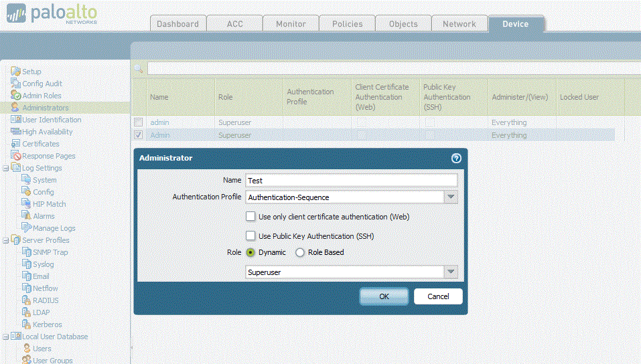The height and width of the screenshot is (364, 641).
Task: Collapse the Local User Database tree node
Action: coord(6,337)
